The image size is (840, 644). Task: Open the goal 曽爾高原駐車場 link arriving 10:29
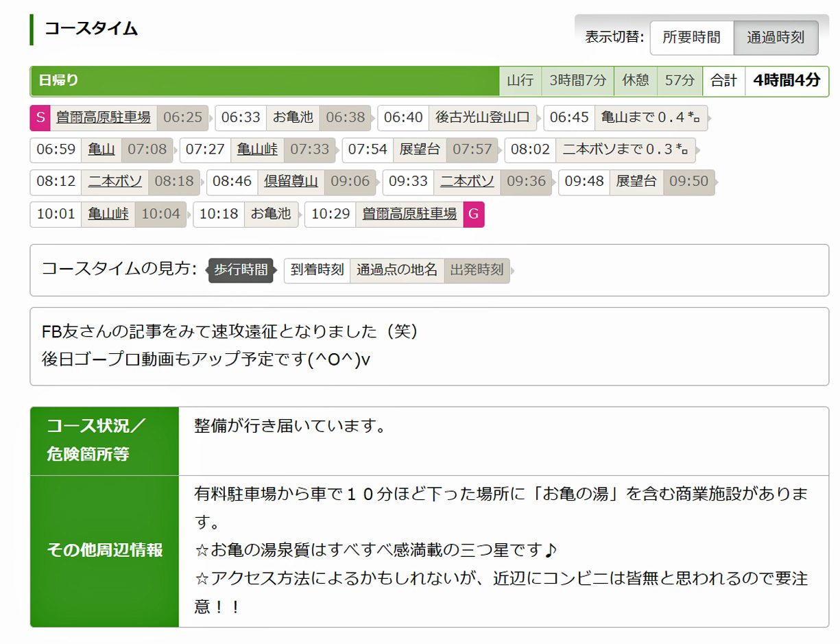(x=409, y=214)
